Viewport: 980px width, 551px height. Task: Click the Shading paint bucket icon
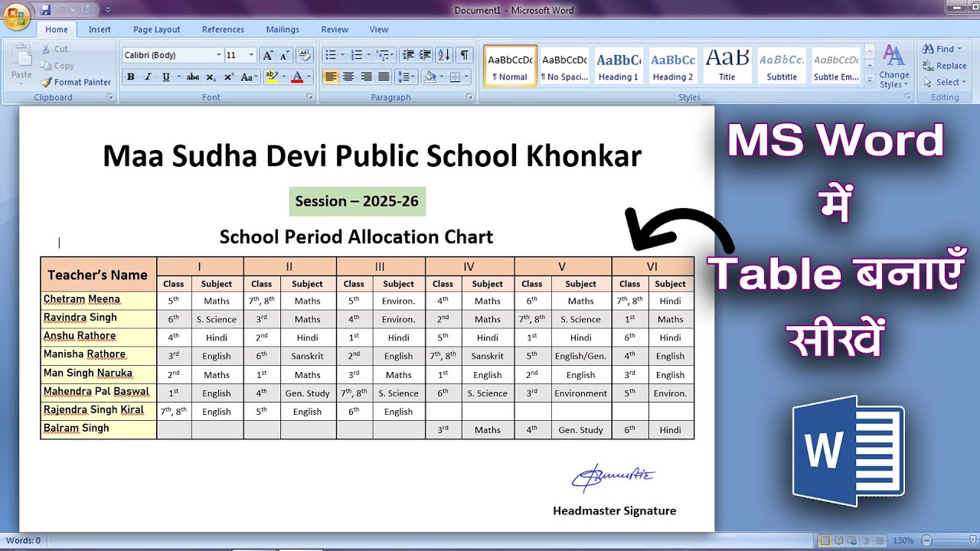click(x=430, y=77)
